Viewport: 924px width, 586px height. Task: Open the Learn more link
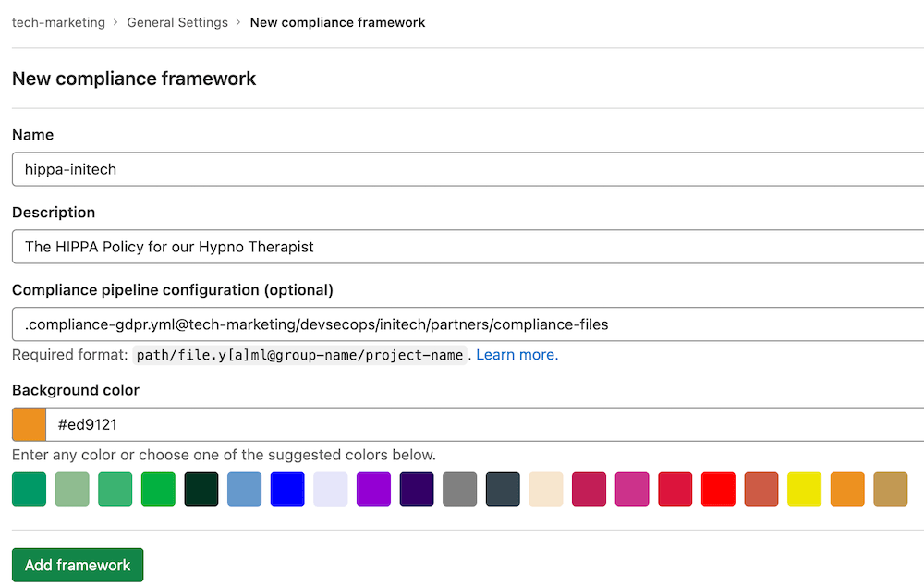coord(517,355)
